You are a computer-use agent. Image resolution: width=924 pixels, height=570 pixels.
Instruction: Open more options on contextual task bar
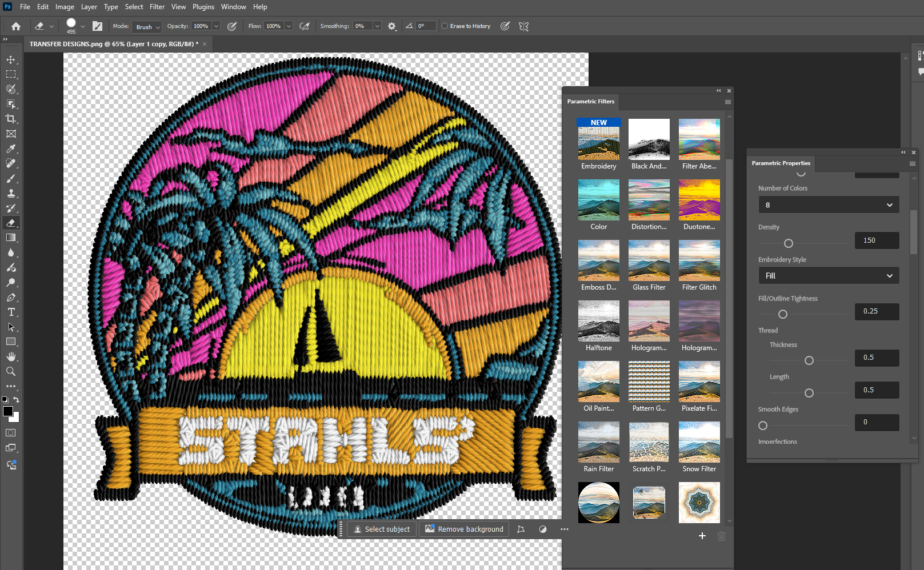pos(565,529)
